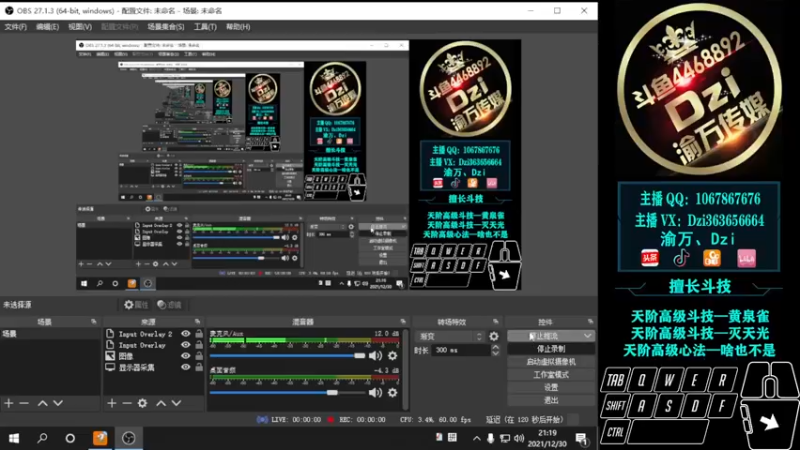The width and height of the screenshot is (800, 450).
Task: Toggle lock on 显示器采集 source
Action: (x=199, y=367)
